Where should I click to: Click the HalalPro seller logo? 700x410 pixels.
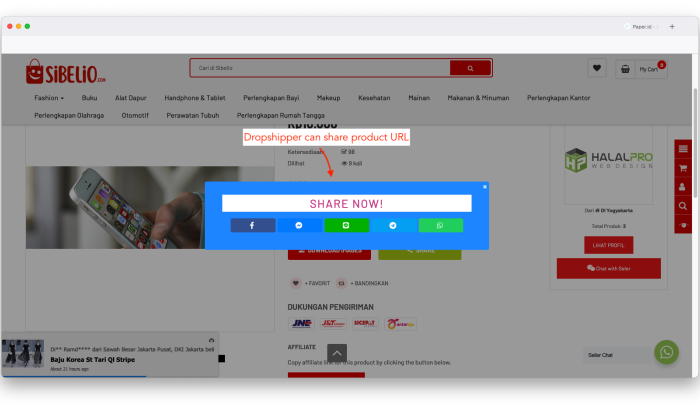pyautogui.click(x=608, y=160)
